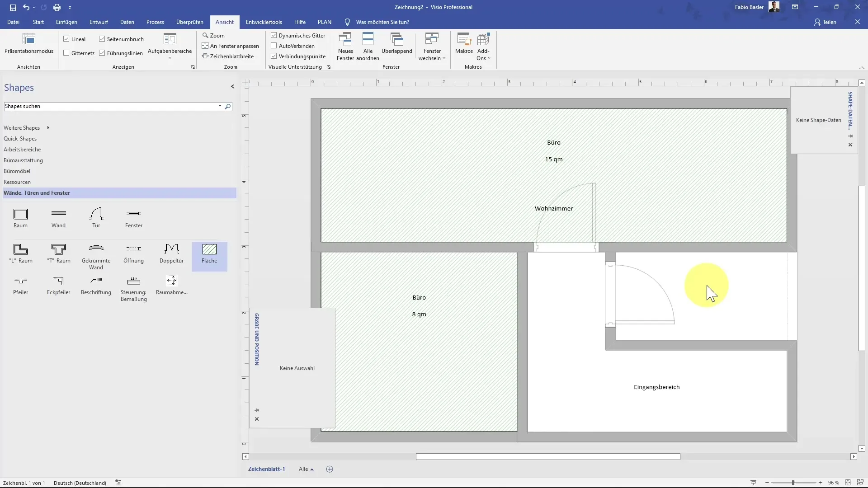Select the Steuerung: Bemaßung shape
The width and height of the screenshot is (868, 488).
[x=134, y=289]
